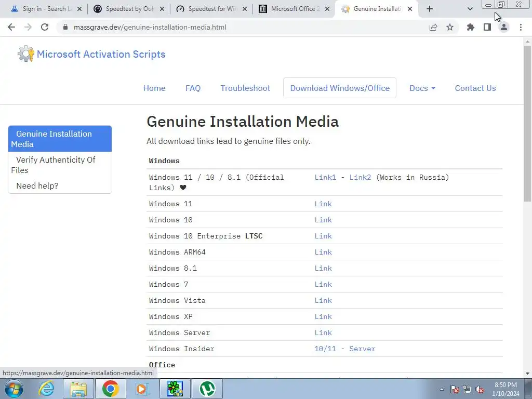Close the Sign in - Search tab
The width and height of the screenshot is (532, 399).
pos(79,9)
